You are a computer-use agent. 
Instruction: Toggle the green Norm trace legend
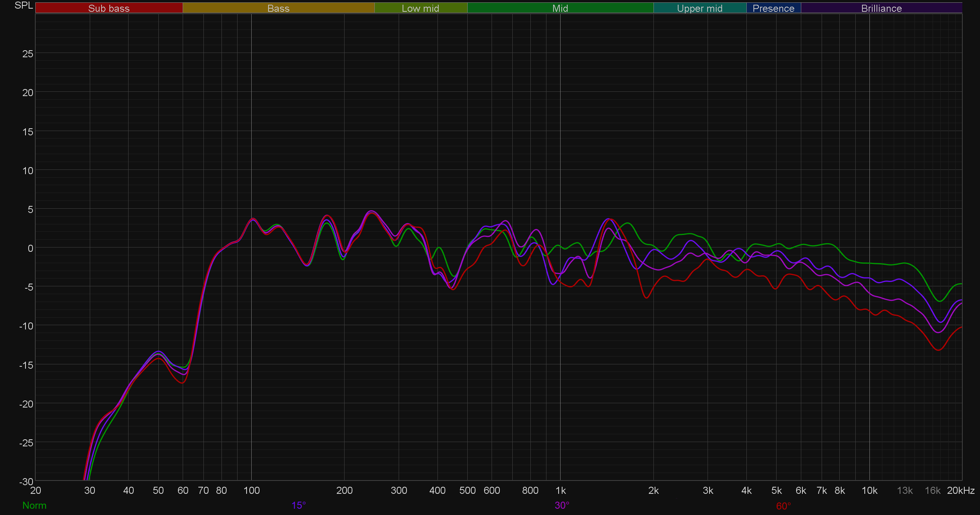pyautogui.click(x=34, y=505)
